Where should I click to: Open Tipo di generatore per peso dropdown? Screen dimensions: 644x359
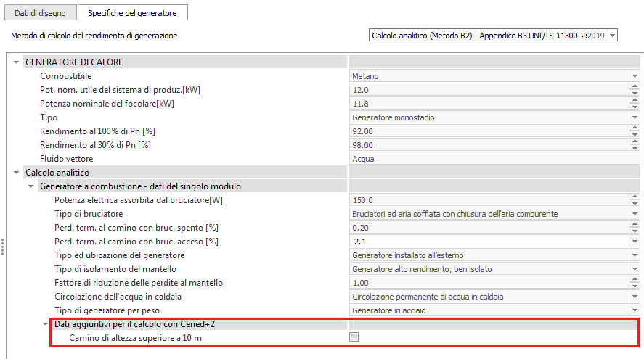point(634,310)
